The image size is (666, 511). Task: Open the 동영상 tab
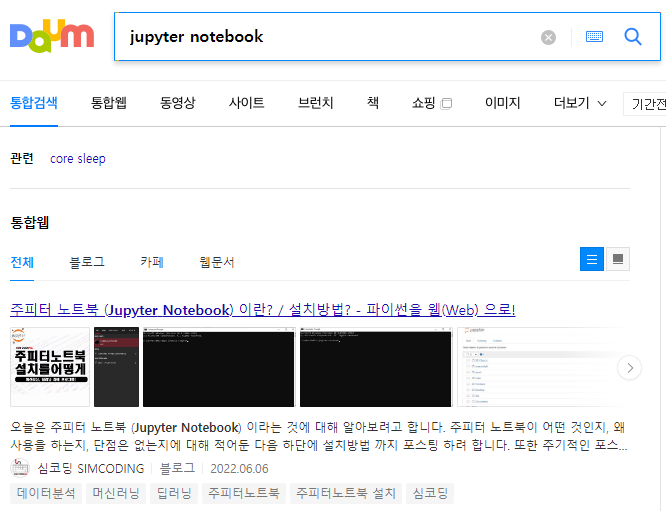pyautogui.click(x=178, y=103)
